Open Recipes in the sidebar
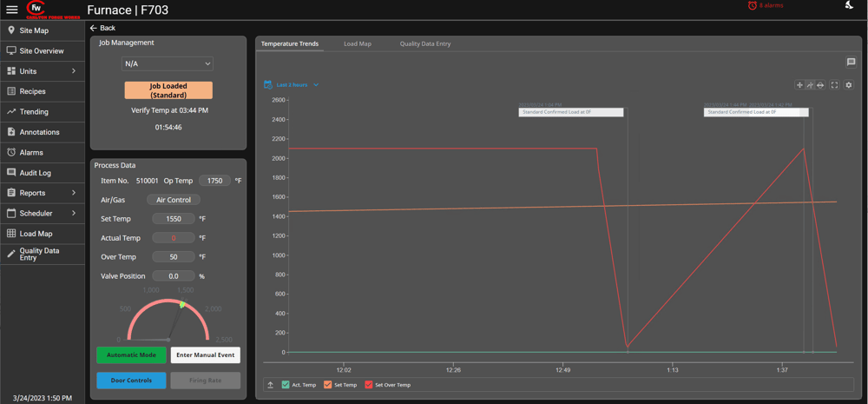868x404 pixels. (x=42, y=91)
